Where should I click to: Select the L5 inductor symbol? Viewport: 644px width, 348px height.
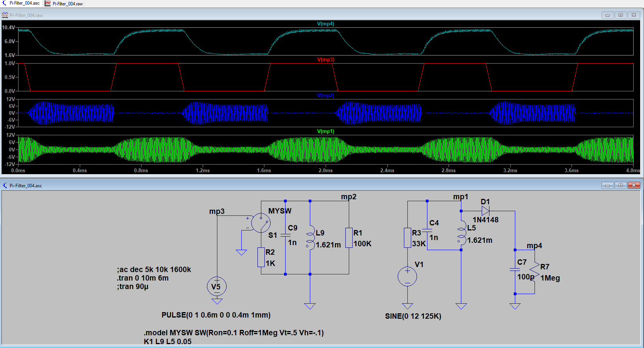point(461,234)
